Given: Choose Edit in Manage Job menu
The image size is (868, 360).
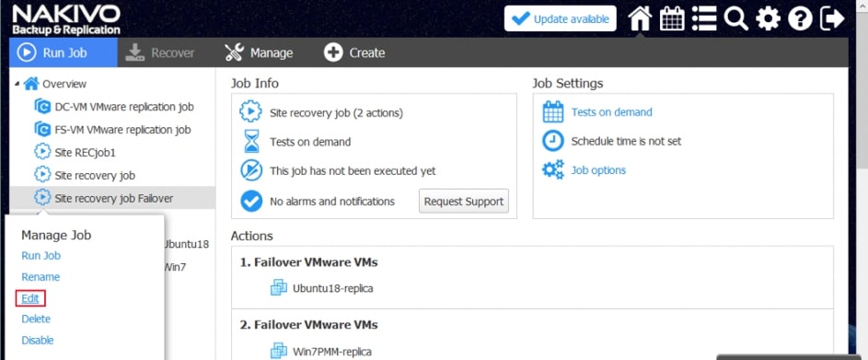Looking at the screenshot, I should click(30, 298).
